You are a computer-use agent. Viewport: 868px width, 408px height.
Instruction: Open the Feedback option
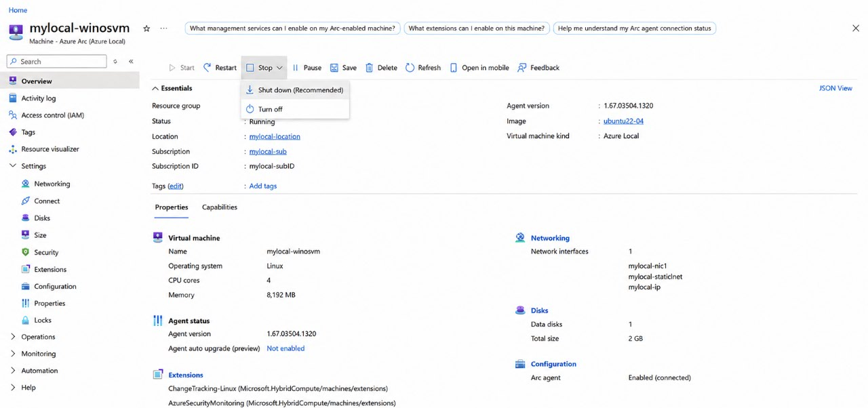point(538,68)
